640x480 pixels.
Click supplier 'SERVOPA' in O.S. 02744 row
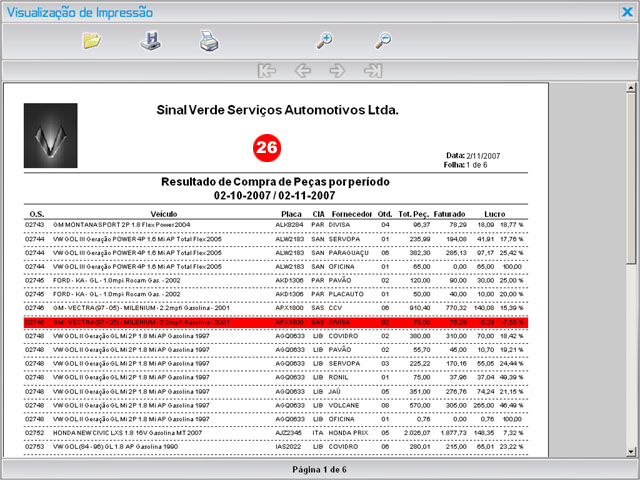pyautogui.click(x=344, y=239)
